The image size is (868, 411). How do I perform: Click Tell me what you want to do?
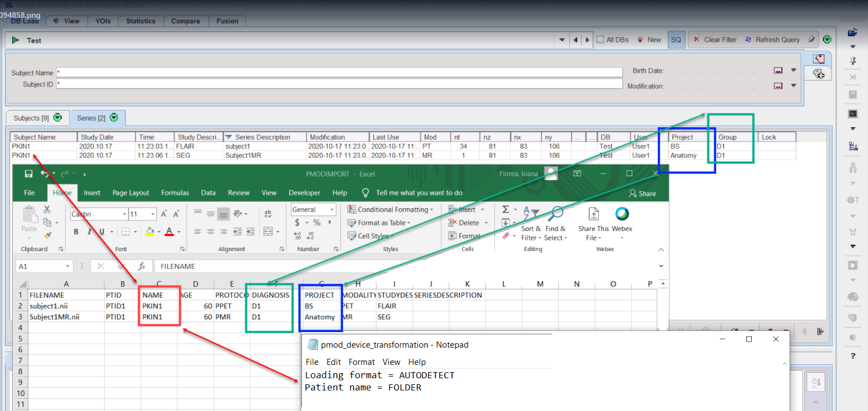click(x=419, y=193)
